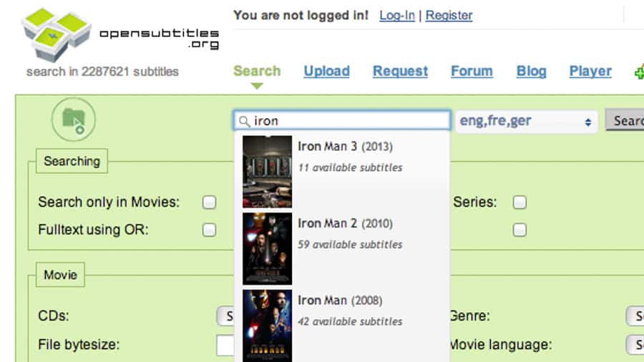The image size is (644, 362).
Task: Click the Log-In link
Action: point(397,15)
